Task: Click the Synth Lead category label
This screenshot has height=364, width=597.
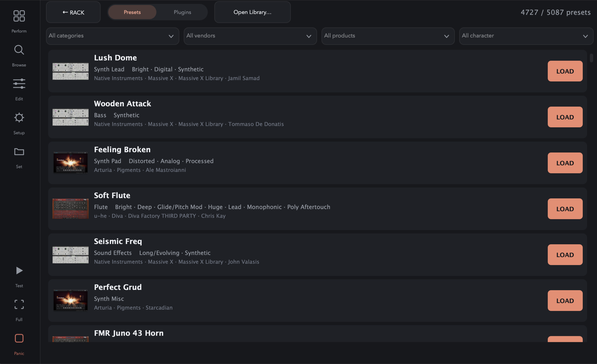Action: (109, 69)
